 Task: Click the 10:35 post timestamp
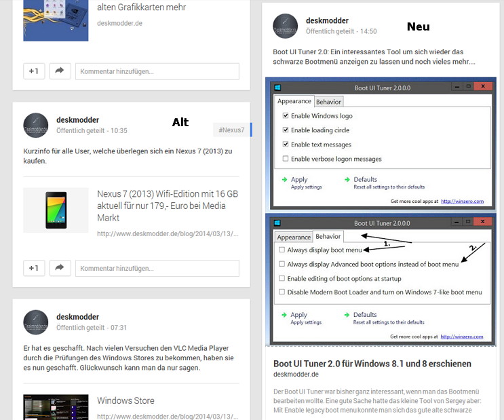tap(119, 130)
